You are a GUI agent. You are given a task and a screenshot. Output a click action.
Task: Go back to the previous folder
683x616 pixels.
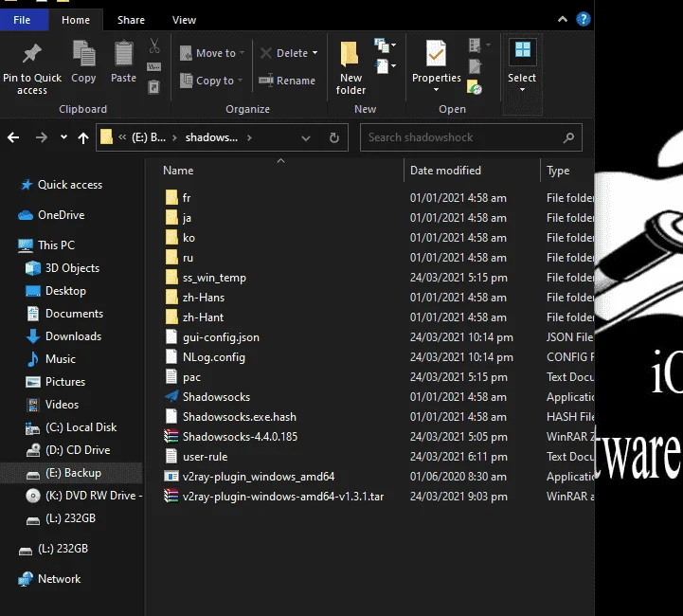coord(13,137)
